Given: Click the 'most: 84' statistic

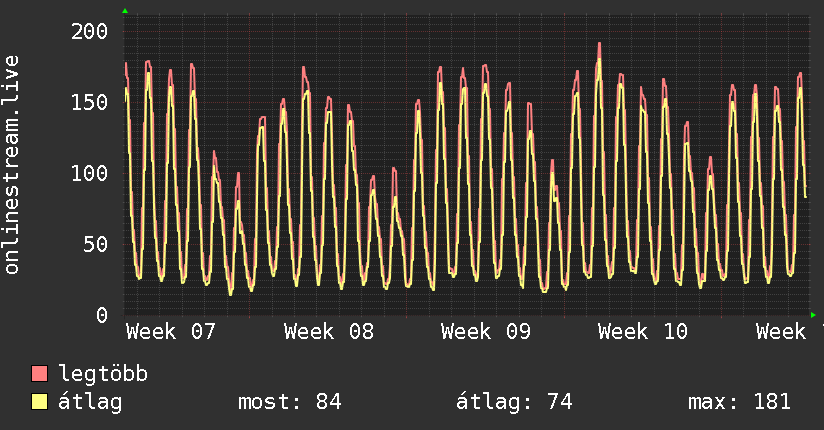Looking at the screenshot, I should [289, 402].
